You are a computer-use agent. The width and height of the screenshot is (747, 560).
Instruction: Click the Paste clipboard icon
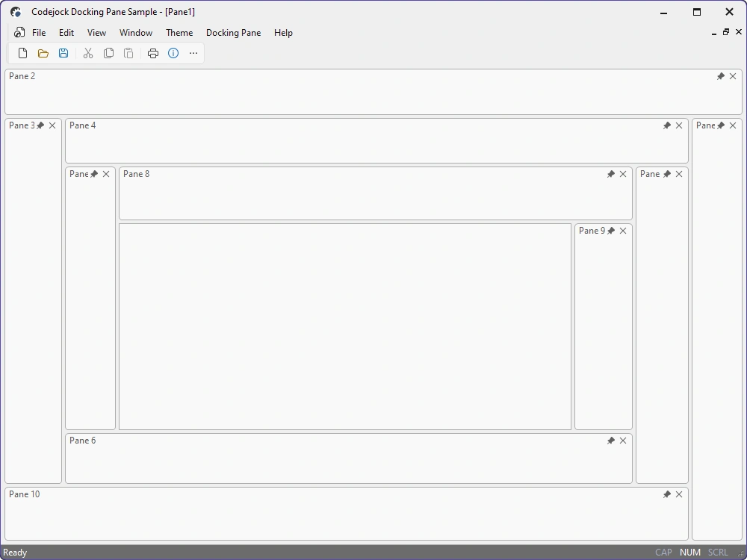[x=128, y=53]
